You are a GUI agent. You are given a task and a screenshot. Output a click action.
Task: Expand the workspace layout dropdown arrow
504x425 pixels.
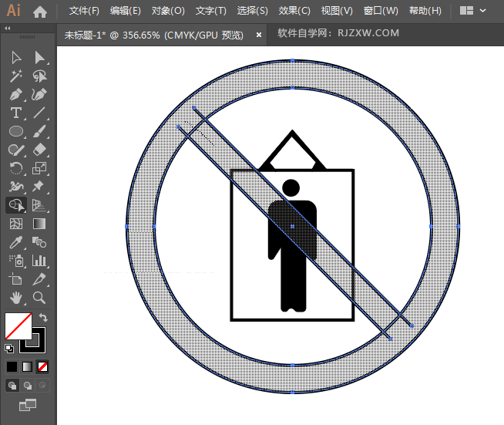[482, 11]
